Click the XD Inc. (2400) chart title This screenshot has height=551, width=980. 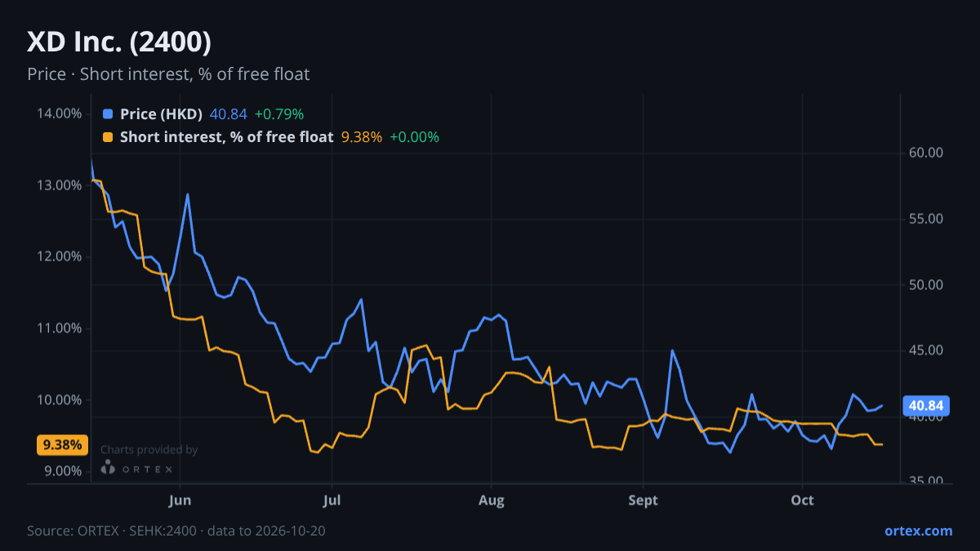[x=119, y=42]
